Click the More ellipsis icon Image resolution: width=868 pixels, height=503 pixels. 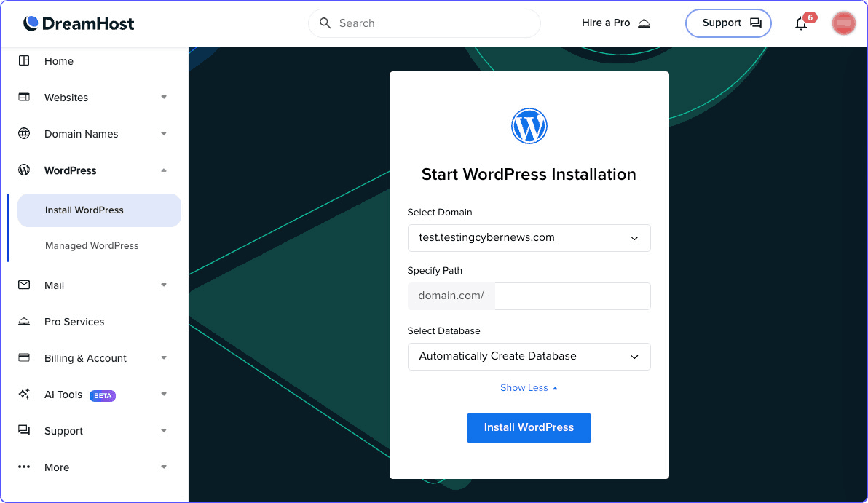24,467
